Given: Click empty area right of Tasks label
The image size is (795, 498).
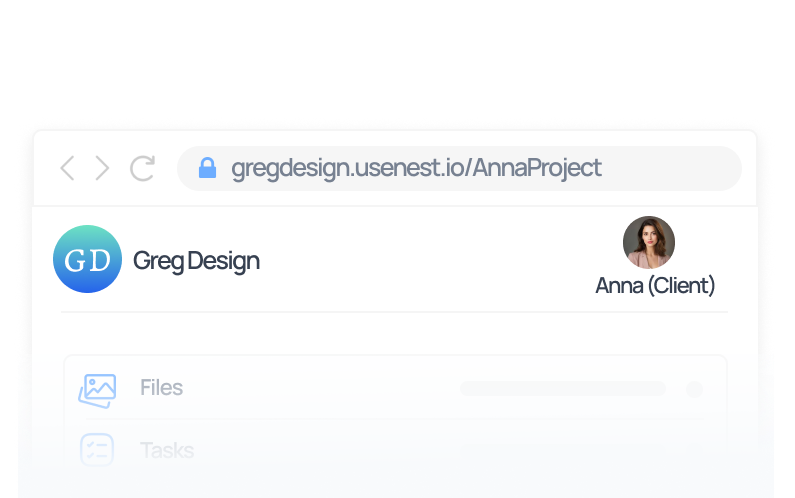Looking at the screenshot, I should (450, 450).
